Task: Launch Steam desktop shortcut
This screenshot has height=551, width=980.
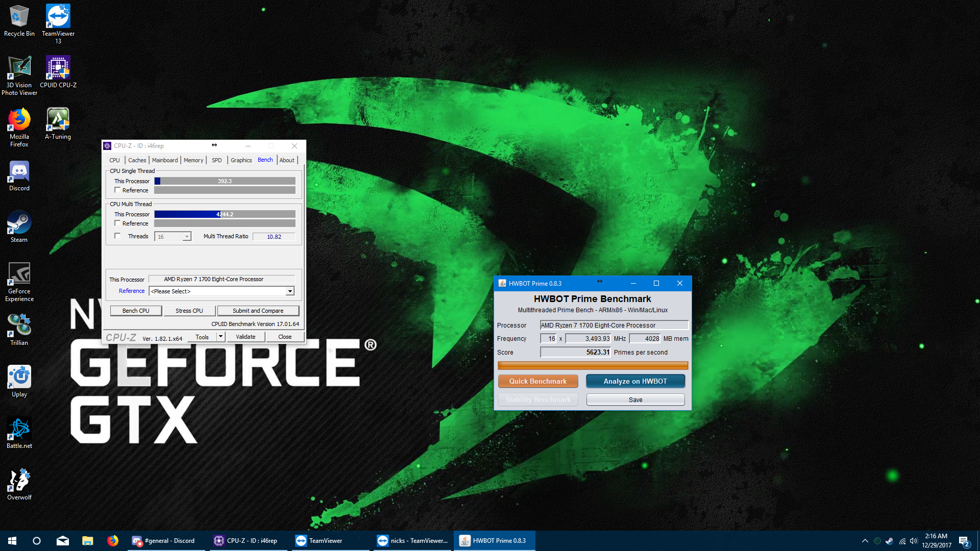Action: [x=19, y=227]
